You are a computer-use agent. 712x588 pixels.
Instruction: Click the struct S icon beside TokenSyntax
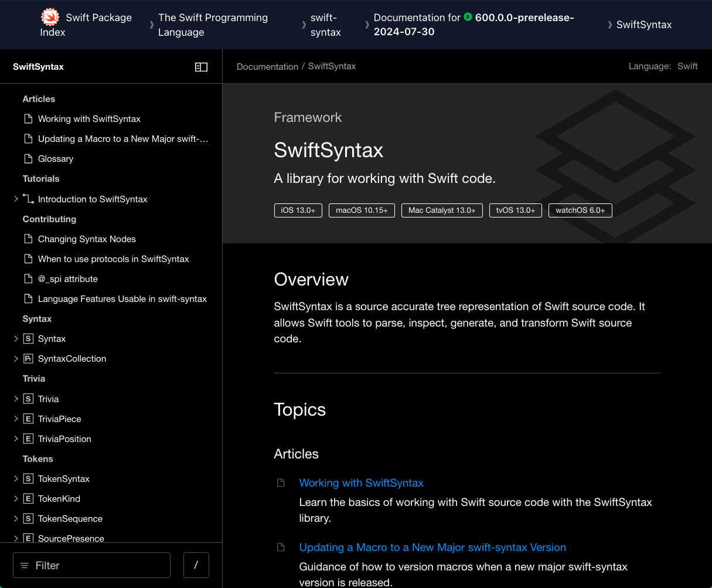click(x=28, y=479)
